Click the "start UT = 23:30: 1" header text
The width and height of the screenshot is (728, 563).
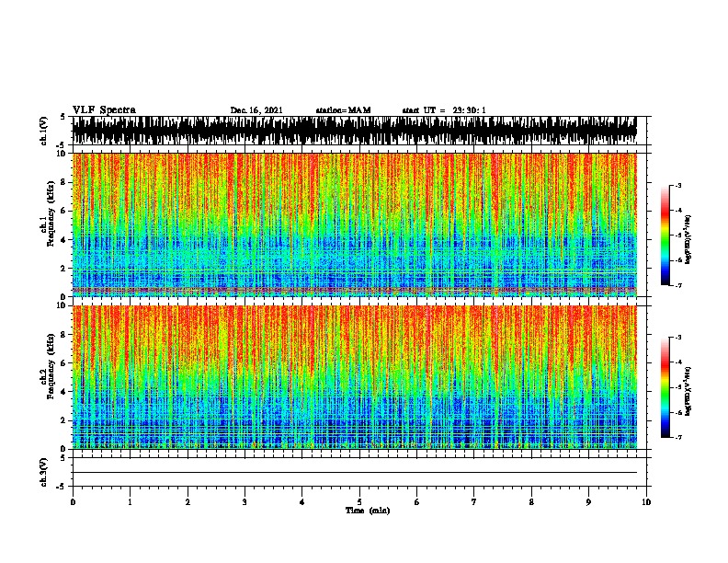pos(444,110)
